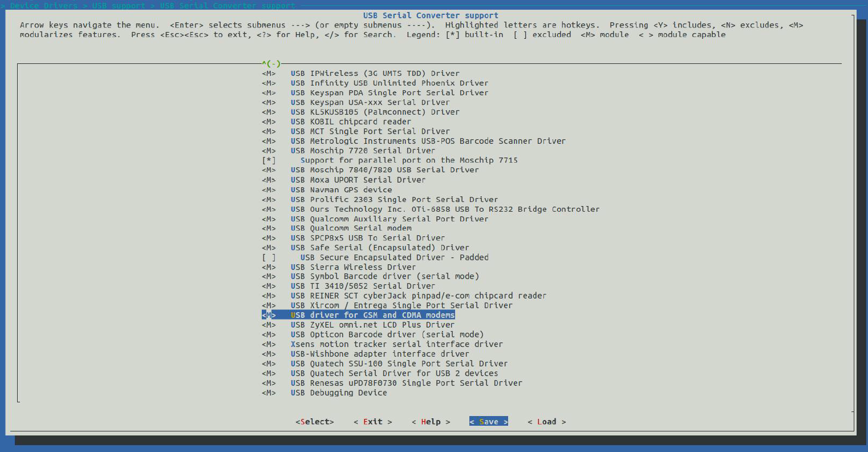868x452 pixels.
Task: Select USB REINER SCT cyberJack chipcard reader
Action: [x=418, y=296]
